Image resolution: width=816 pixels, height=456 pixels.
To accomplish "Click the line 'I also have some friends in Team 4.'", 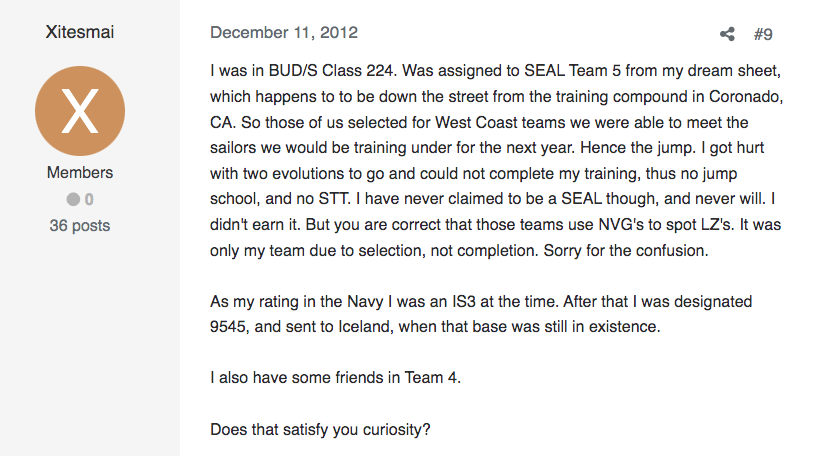I will (335, 377).
